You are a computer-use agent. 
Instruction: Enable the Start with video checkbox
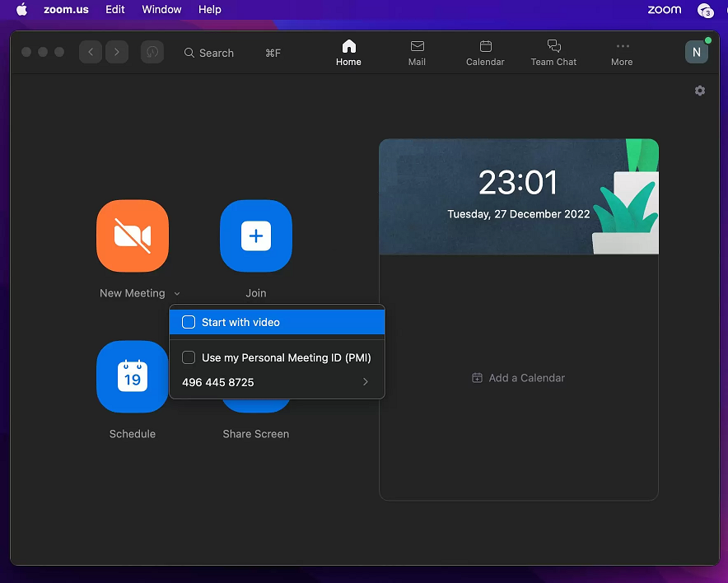(x=189, y=322)
